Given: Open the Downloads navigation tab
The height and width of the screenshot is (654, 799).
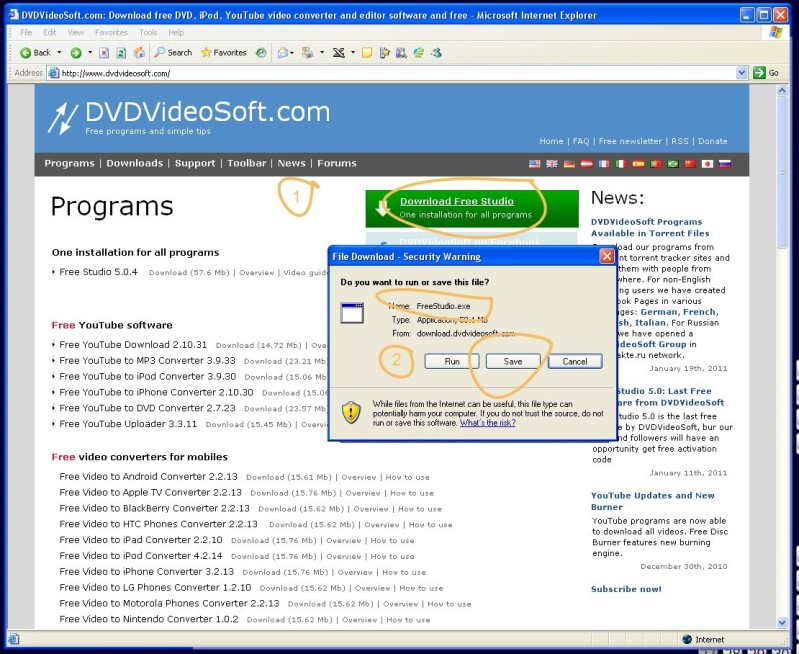Looking at the screenshot, I should click(135, 163).
